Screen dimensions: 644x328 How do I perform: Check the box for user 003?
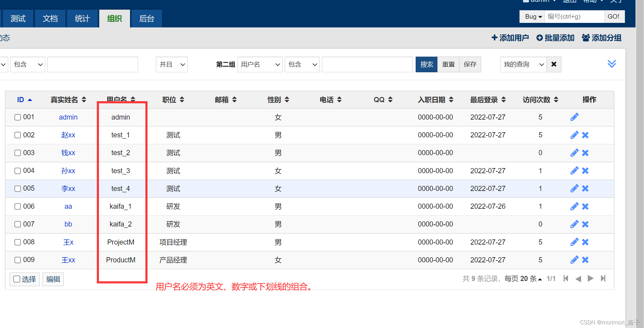tap(18, 153)
